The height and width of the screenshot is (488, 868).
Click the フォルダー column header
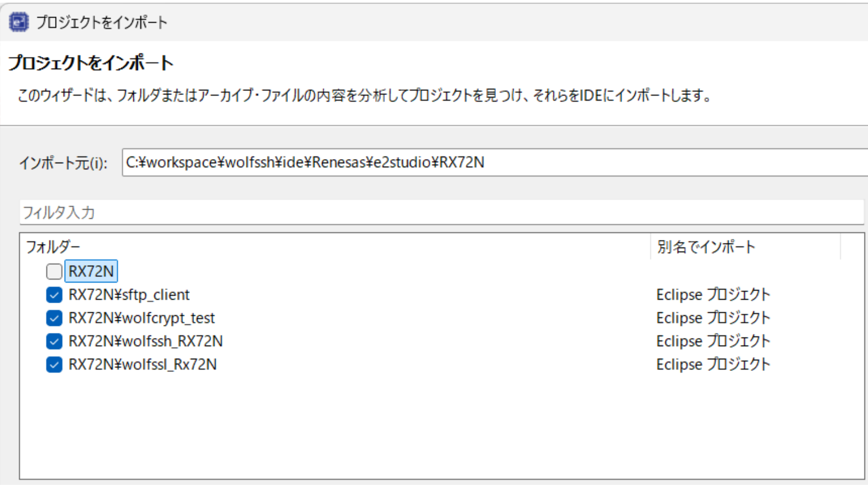(x=53, y=247)
